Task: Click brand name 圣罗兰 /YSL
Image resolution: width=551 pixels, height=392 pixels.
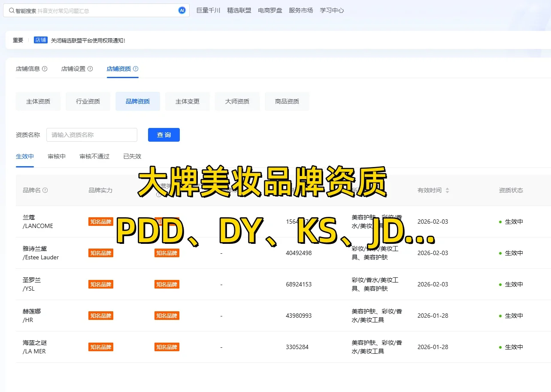Action: click(32, 284)
